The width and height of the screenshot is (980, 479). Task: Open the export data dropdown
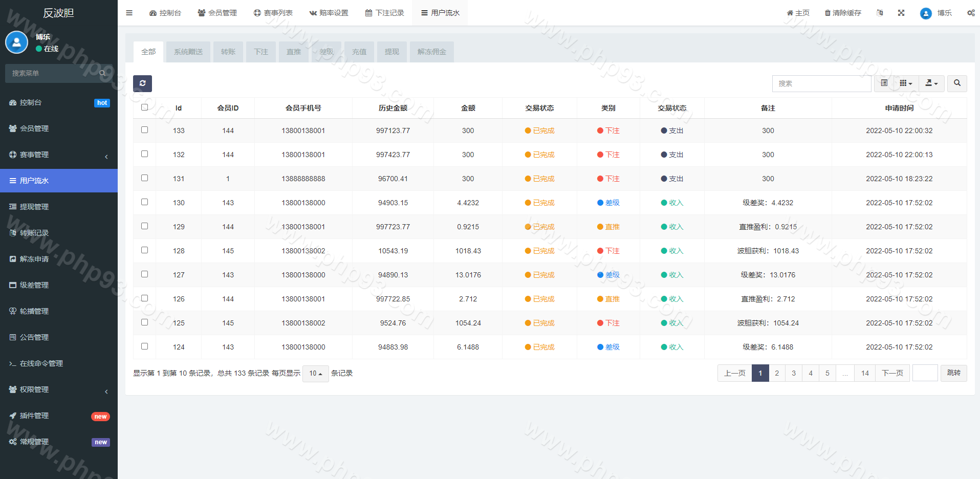click(931, 83)
